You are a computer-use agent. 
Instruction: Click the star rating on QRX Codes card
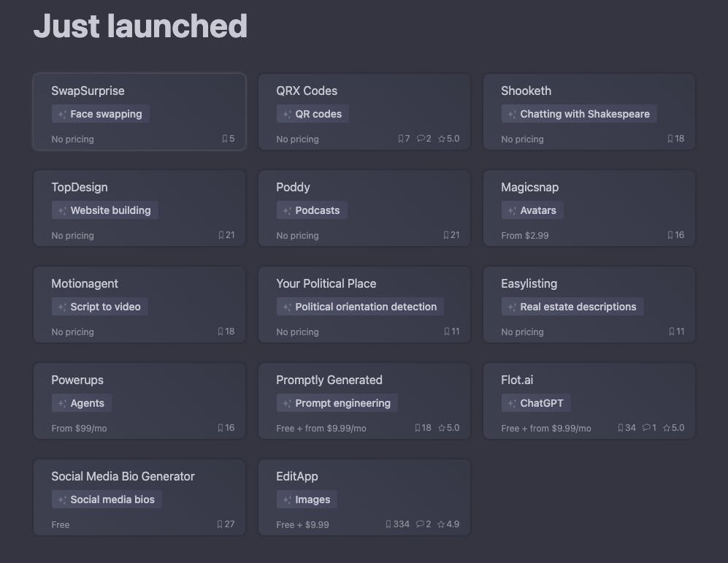tap(448, 138)
